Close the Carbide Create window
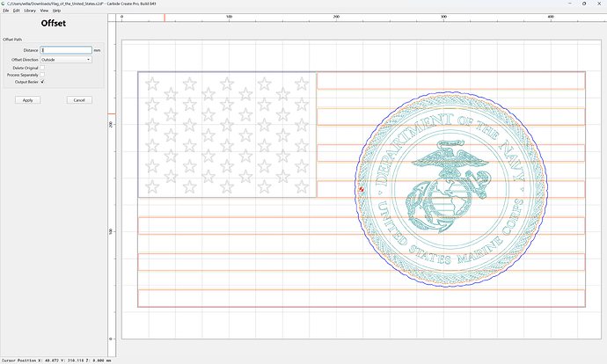This screenshot has width=607, height=364. coord(598,4)
